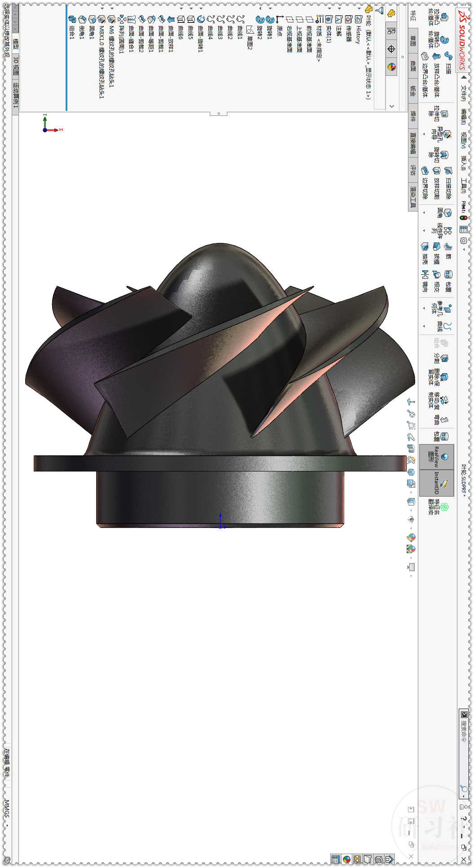This screenshot has width=474, height=868.
Task: Use the 相交 intersect tool
Action: (x=436, y=281)
